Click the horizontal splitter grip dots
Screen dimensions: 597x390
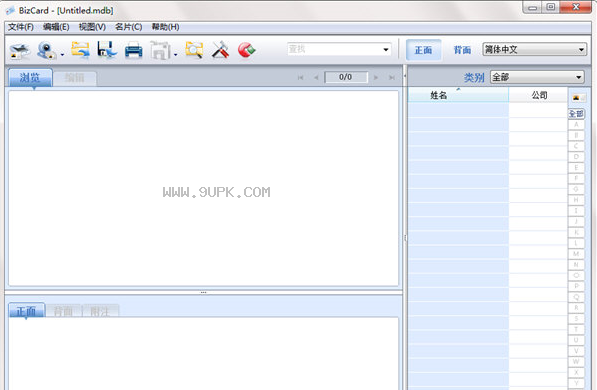click(x=204, y=292)
